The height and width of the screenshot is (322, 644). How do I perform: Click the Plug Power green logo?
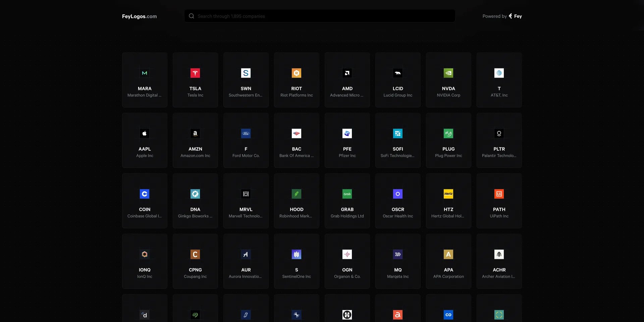click(448, 133)
